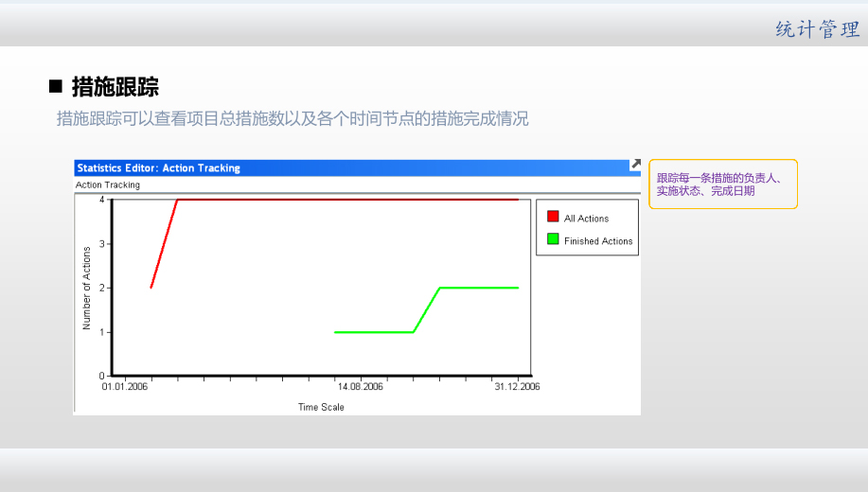The image size is (868, 492).
Task: Click the expand arrow icon on chart title bar
Action: point(635,166)
